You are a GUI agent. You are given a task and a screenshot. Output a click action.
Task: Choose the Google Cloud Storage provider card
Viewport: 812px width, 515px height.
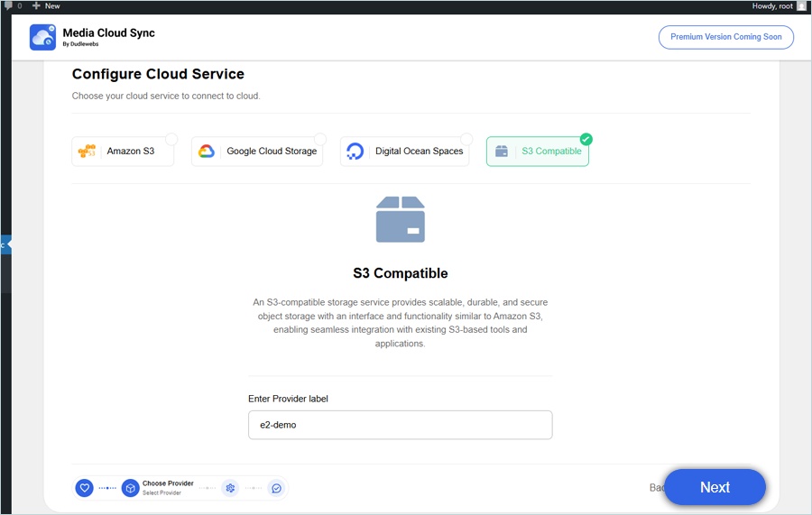pos(257,152)
